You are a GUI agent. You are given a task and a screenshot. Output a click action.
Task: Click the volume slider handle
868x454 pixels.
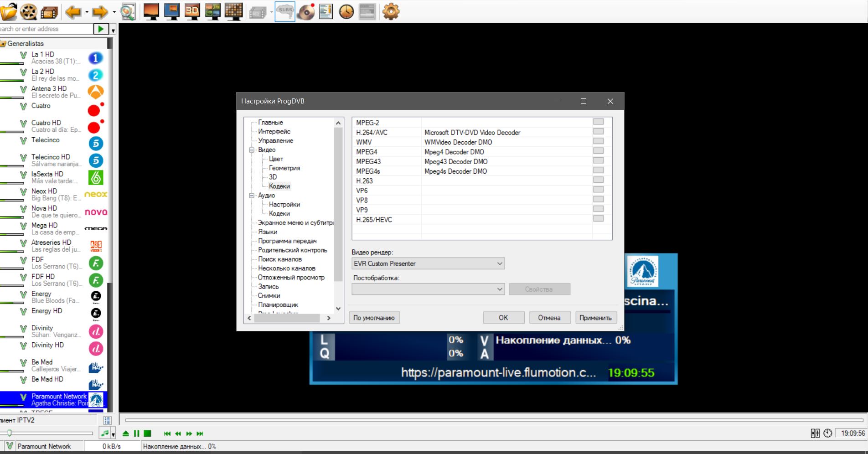tap(9, 433)
